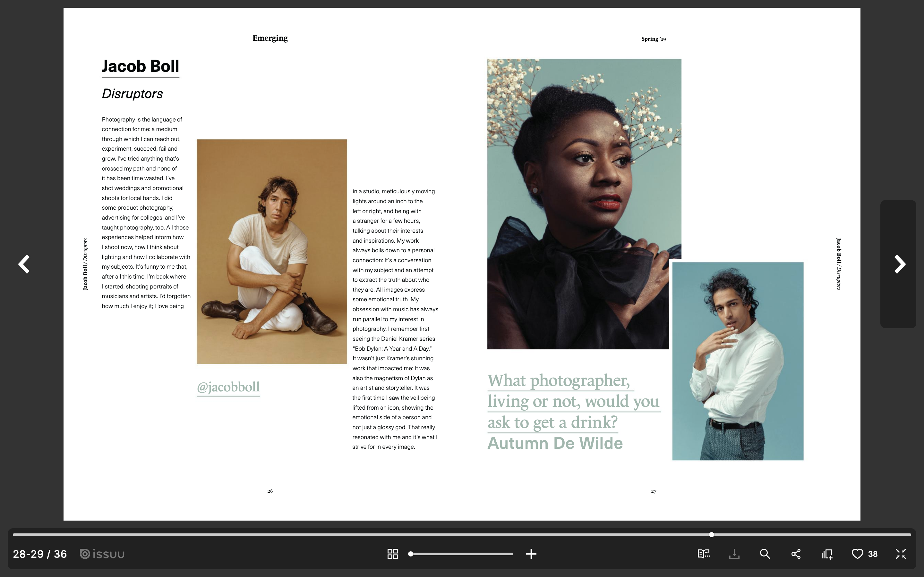This screenshot has width=924, height=577.
Task: Add publication to a stack
Action: [827, 554]
